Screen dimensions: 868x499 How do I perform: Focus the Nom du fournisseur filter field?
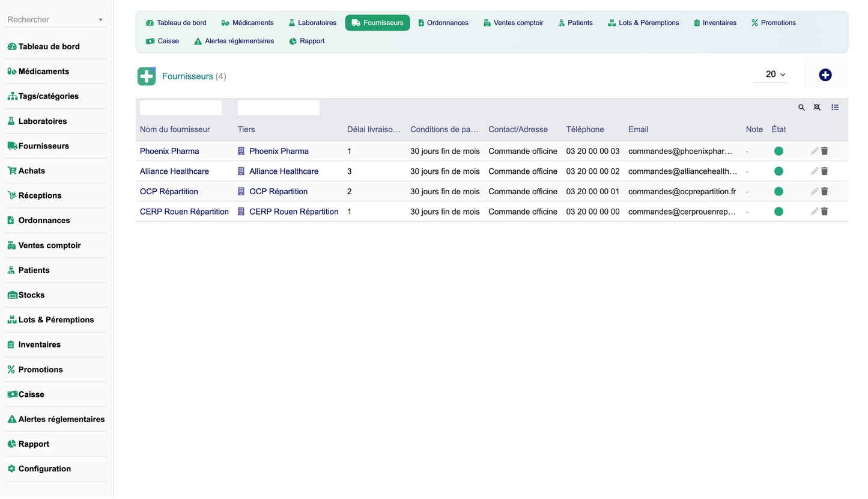tap(181, 108)
